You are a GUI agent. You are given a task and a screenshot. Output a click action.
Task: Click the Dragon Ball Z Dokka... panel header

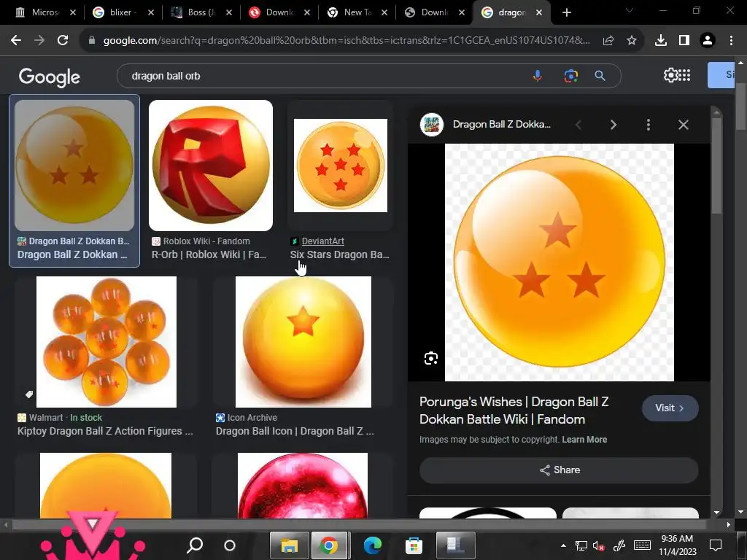(x=501, y=124)
